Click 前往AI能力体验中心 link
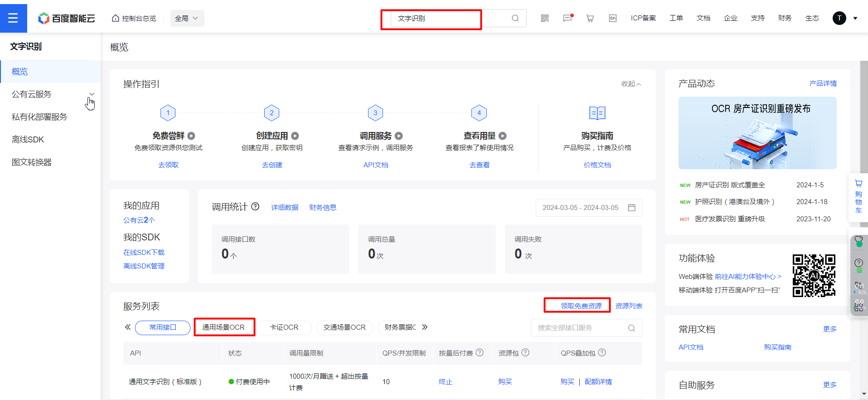This screenshot has height=400, width=868. tap(748, 277)
